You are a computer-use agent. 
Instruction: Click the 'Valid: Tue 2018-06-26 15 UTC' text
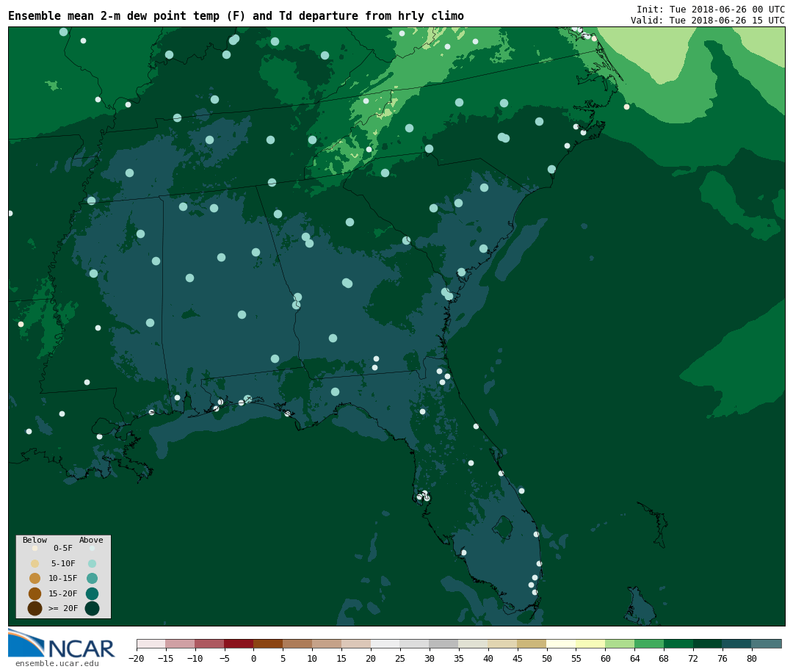(708, 21)
